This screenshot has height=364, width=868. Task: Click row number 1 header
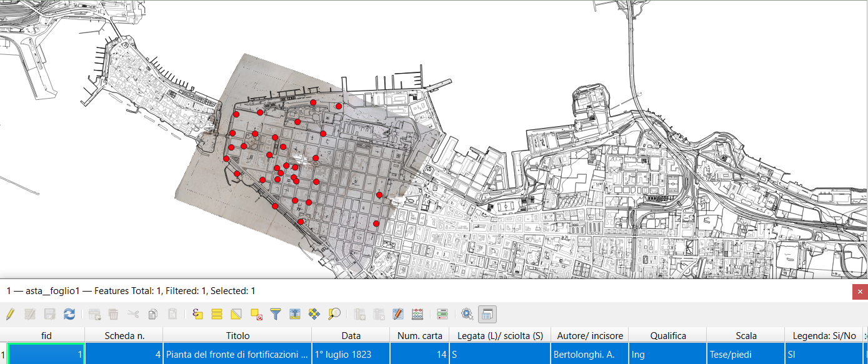3,355
